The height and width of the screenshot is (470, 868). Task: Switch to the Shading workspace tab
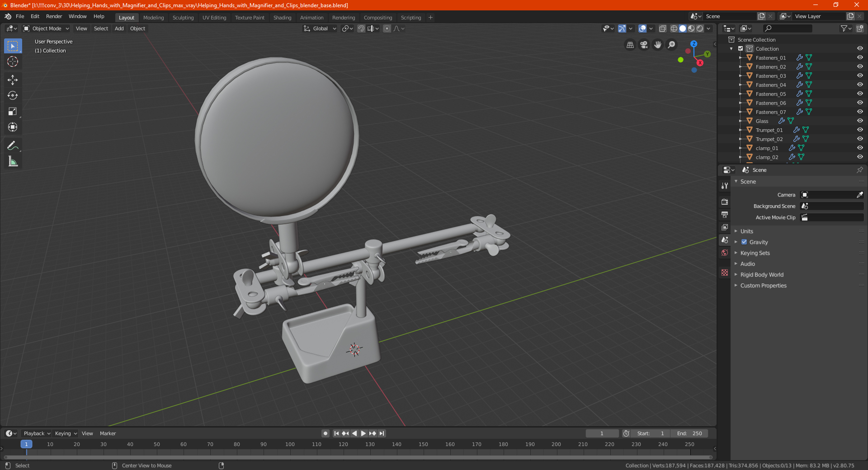click(282, 18)
